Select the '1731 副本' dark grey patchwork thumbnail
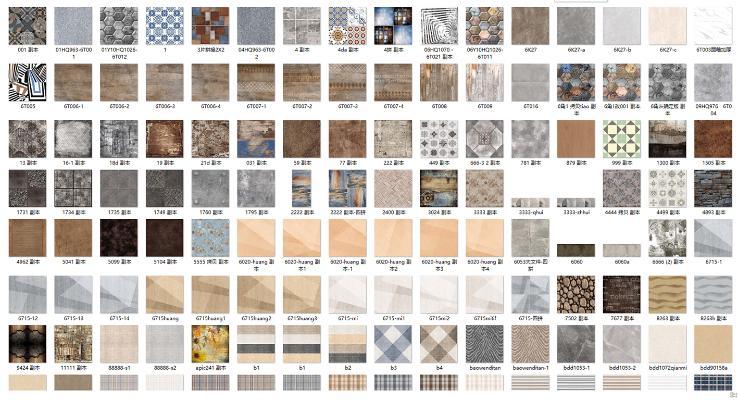This screenshot has width=738, height=400. [x=27, y=188]
